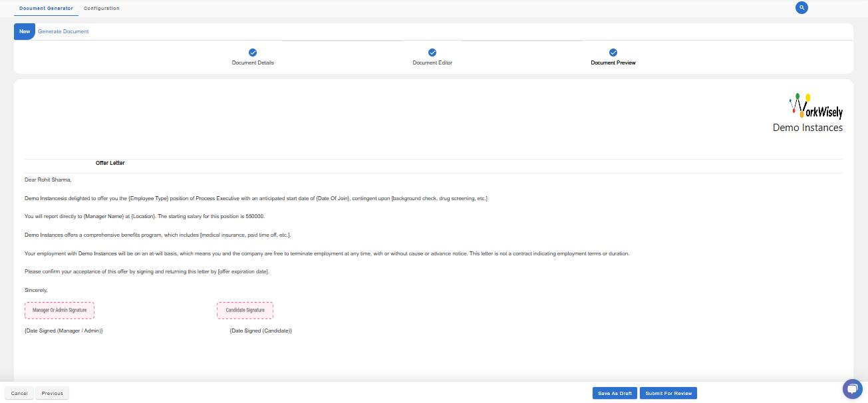Click the Document Preview step checkmark
This screenshot has width=868, height=403.
[x=613, y=53]
